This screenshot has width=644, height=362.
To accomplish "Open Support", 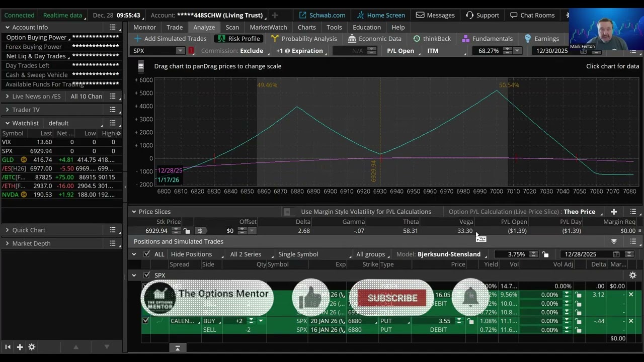I will click(x=482, y=15).
